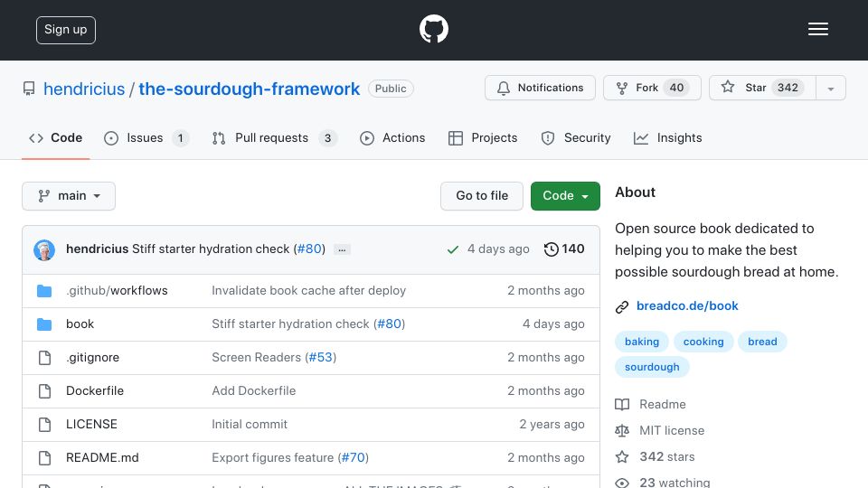The width and height of the screenshot is (868, 488).
Task: Select the bread topic tag
Action: pyautogui.click(x=762, y=342)
